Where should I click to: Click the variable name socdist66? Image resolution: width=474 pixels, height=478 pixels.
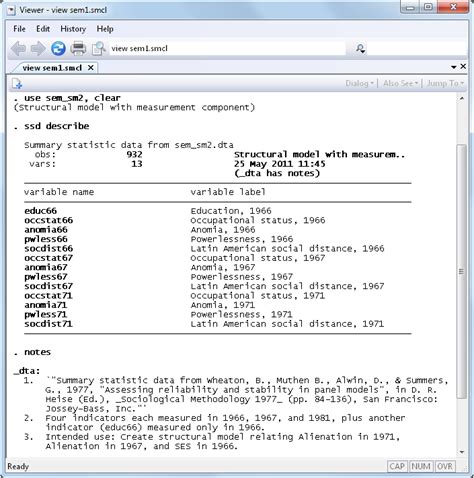[48, 248]
